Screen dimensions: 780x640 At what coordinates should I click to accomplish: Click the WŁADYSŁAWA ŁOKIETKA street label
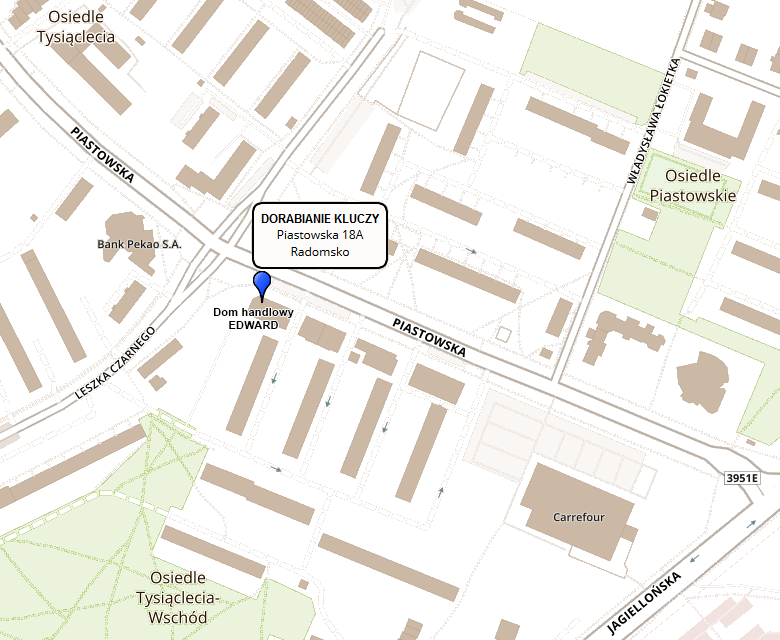click(652, 122)
